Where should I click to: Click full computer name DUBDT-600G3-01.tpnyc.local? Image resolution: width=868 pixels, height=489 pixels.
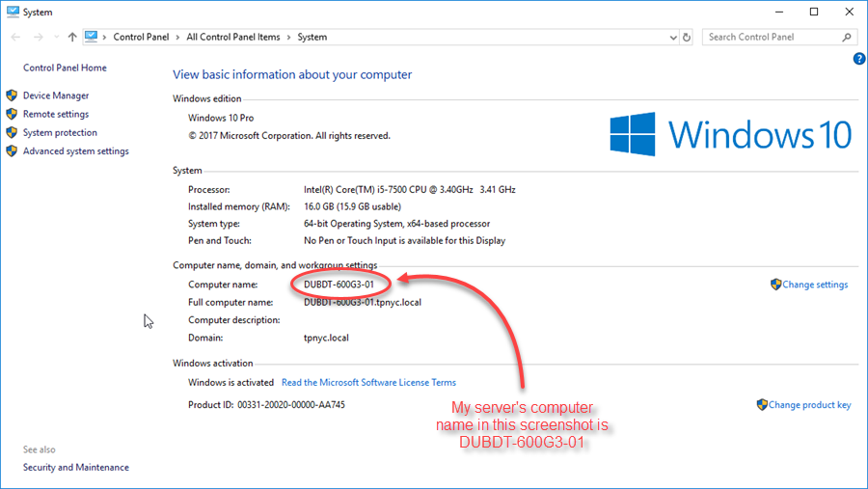pyautogui.click(x=363, y=303)
